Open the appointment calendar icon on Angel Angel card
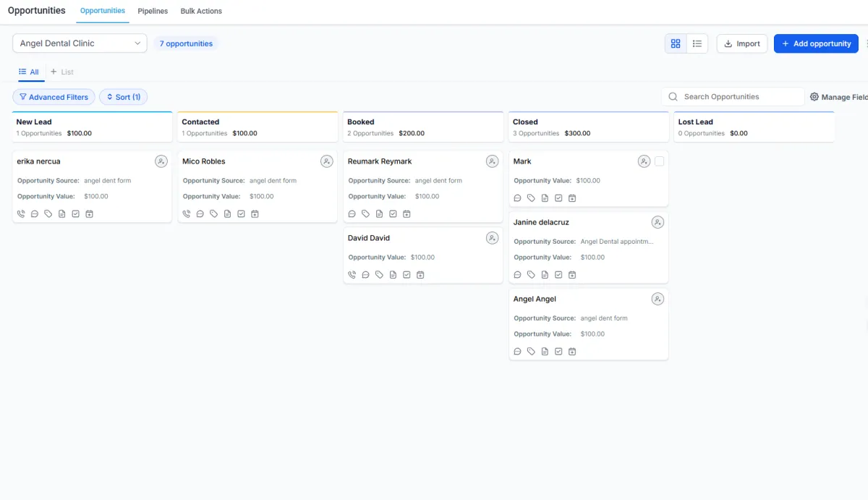868x500 pixels. (x=572, y=352)
